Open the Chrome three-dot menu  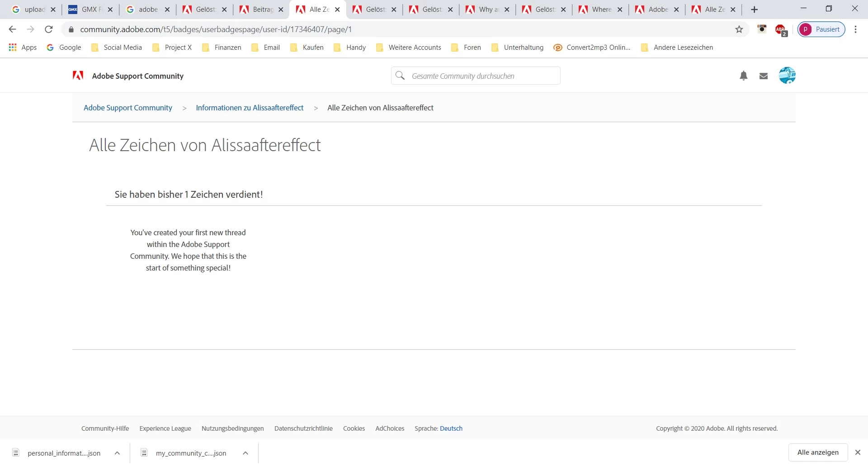pos(855,29)
